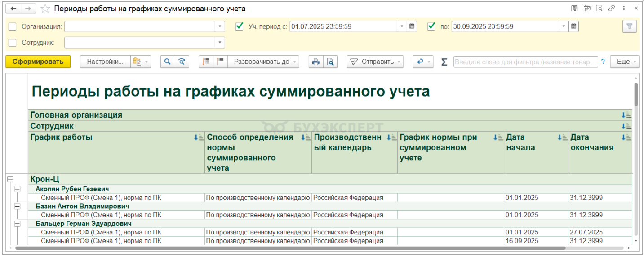Open calendar picker for the start period date
The image size is (644, 256).
coord(412,26)
